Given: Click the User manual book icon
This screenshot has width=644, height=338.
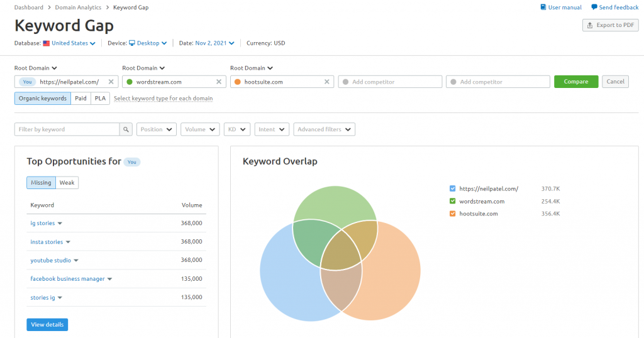Looking at the screenshot, I should pyautogui.click(x=543, y=8).
